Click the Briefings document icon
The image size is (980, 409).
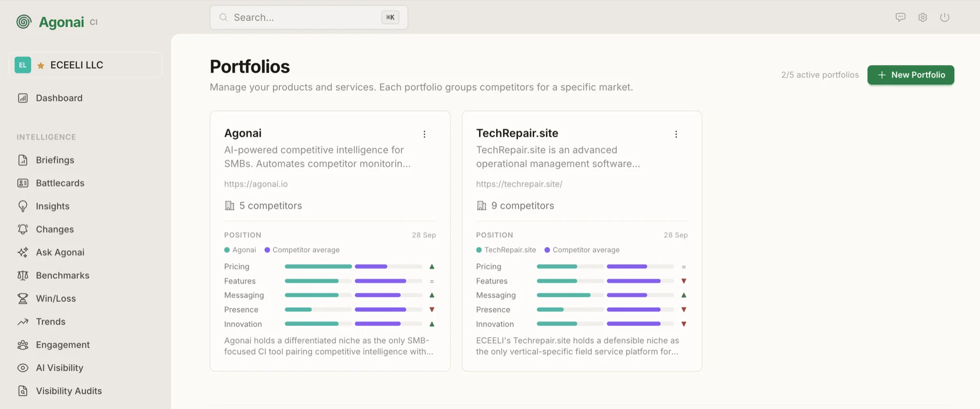click(23, 160)
